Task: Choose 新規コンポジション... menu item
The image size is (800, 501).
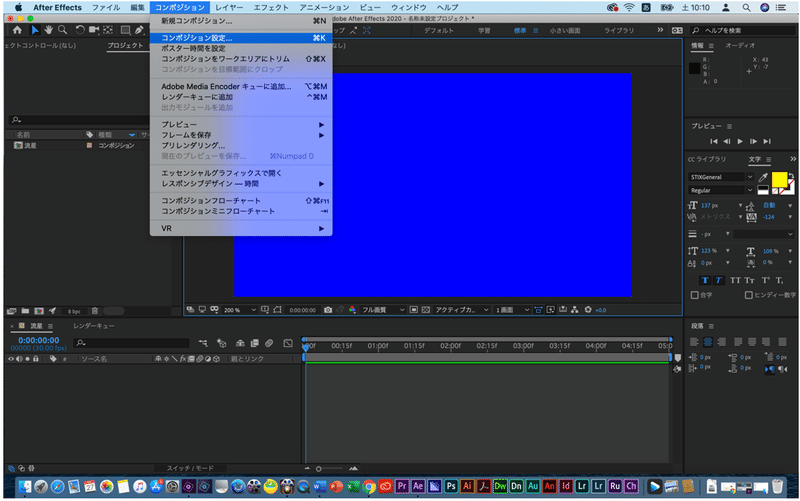Action: 242,21
